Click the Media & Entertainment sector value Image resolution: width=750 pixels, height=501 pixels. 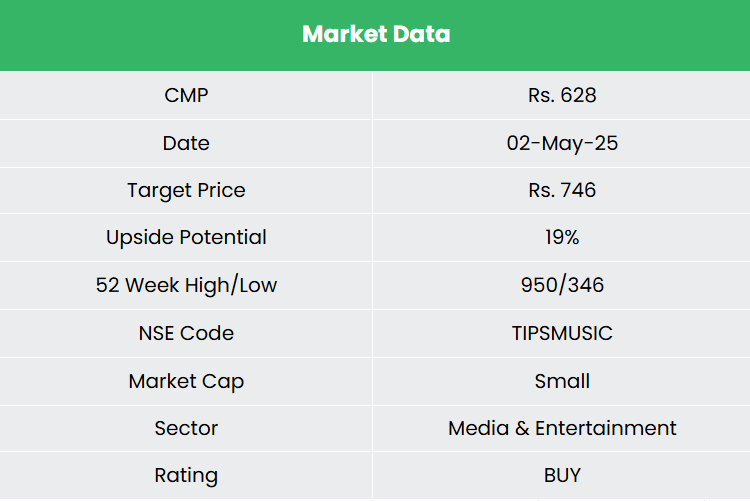click(562, 428)
